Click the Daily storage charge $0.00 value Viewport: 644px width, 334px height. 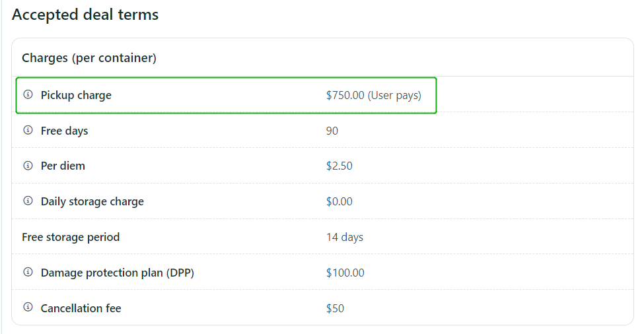340,201
